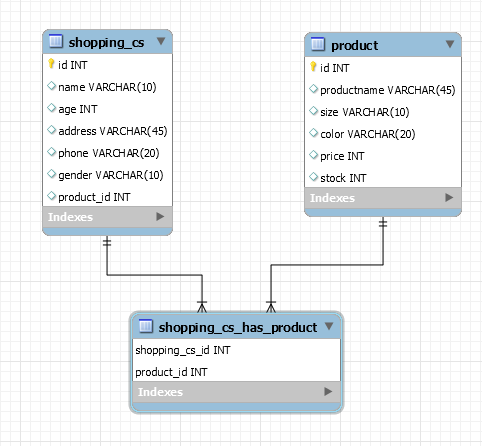This screenshot has width=482, height=446.
Task: Click the diamond icon beside color VARCHAR(20)
Action: click(x=313, y=133)
